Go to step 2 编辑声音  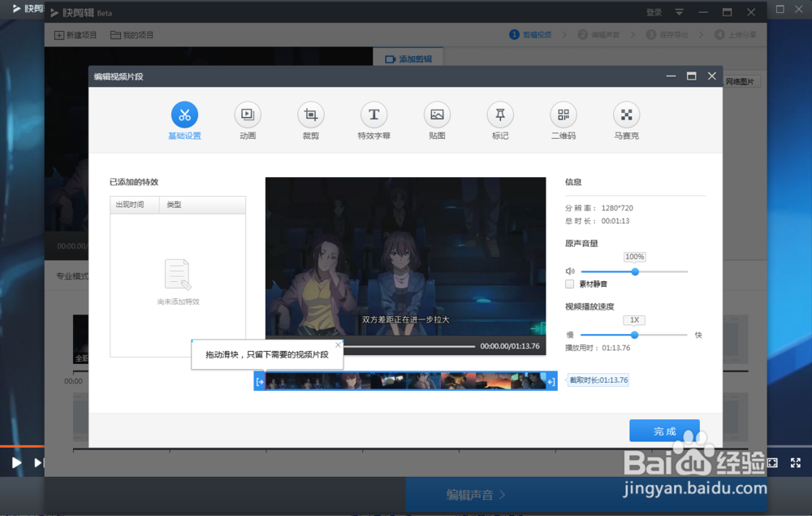pos(599,35)
